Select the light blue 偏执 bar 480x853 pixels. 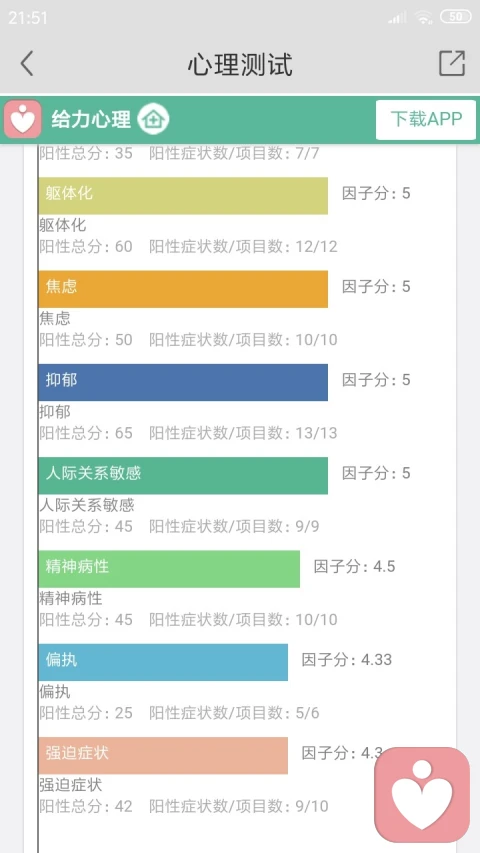point(163,662)
